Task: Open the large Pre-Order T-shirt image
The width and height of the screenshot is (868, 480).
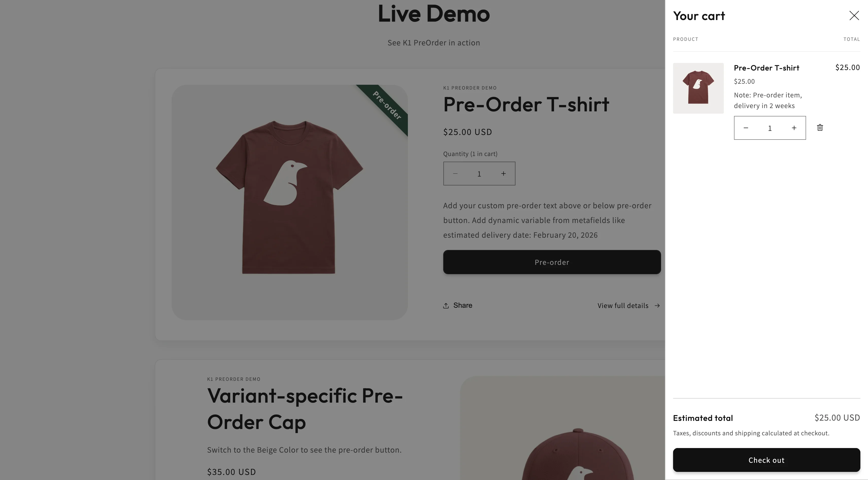Action: click(x=289, y=202)
